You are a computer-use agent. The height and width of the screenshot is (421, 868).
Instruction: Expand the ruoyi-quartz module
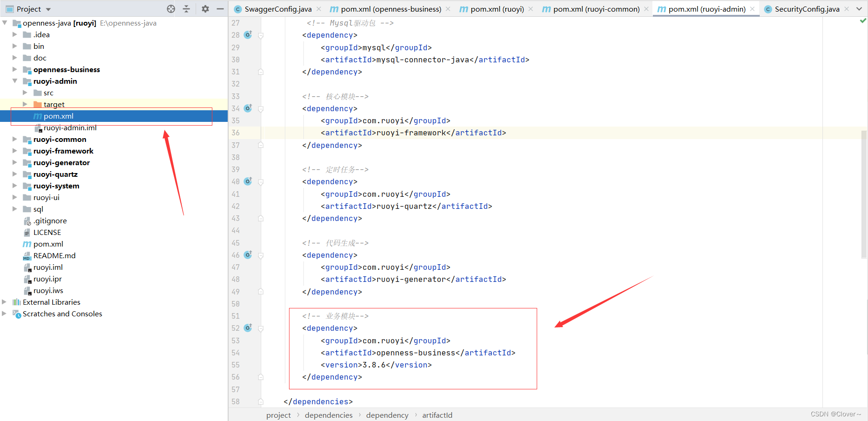coord(15,174)
